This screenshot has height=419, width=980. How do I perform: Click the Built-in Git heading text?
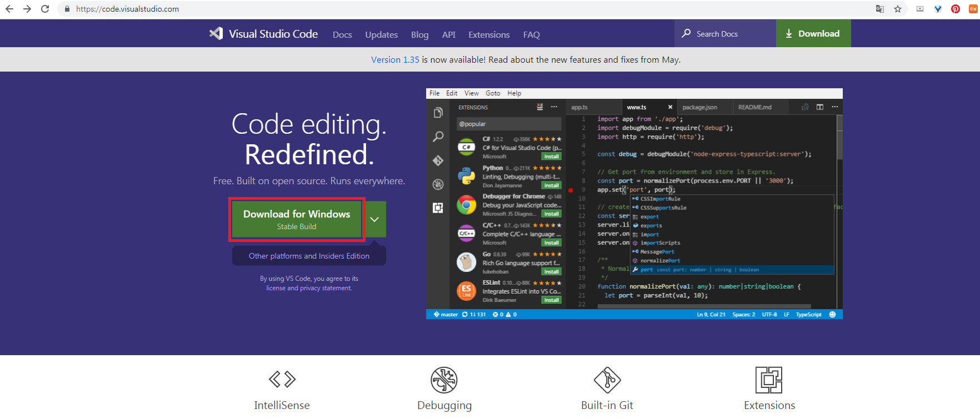pyautogui.click(x=607, y=405)
